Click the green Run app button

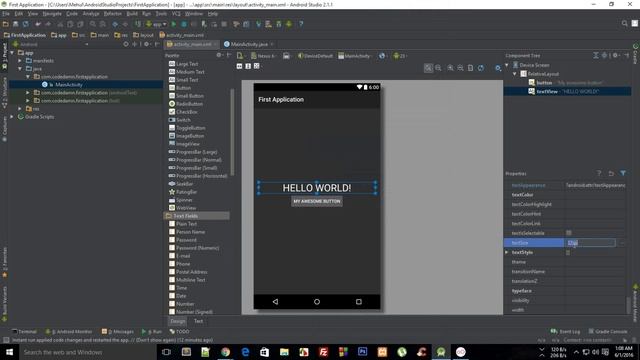174,24
